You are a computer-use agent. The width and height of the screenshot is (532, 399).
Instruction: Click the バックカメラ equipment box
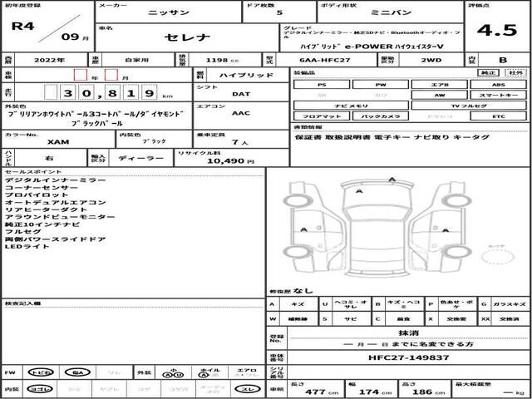tap(381, 116)
